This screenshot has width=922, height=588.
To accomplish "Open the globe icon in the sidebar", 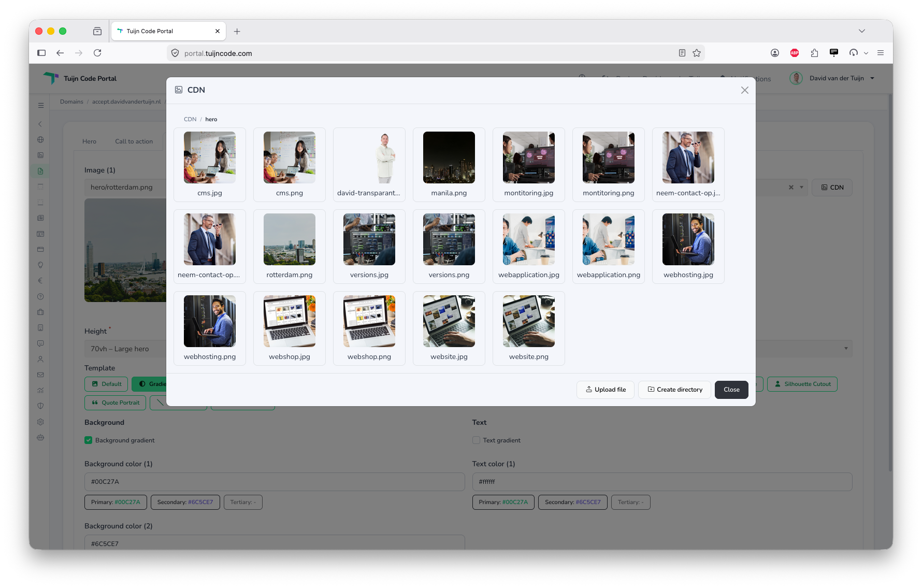I will point(40,139).
